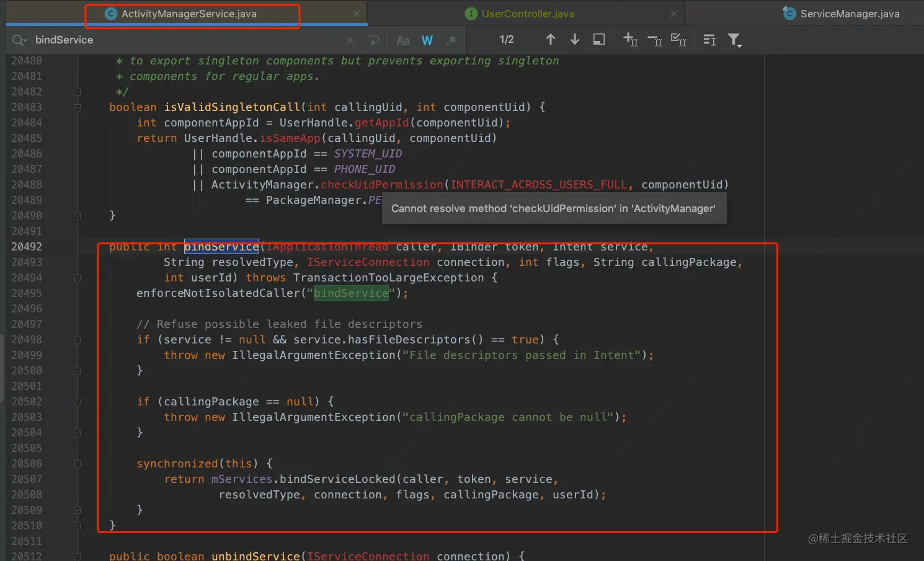Viewport: 924px width, 561px height.
Task: Click the class icon on ActivityManagerService.java tab
Action: (x=111, y=14)
